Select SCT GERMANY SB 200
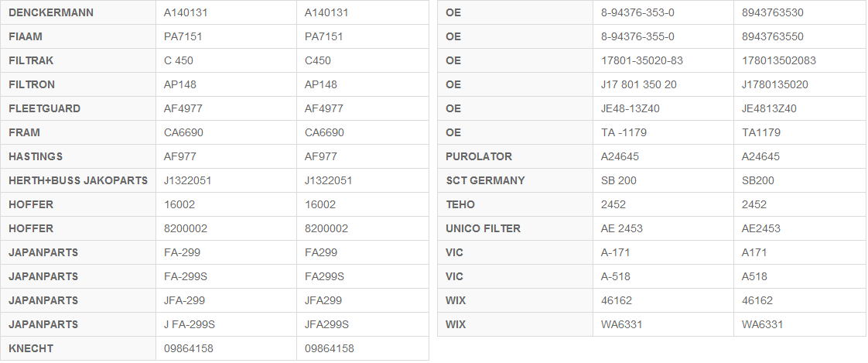This screenshot has height=363, width=868. 619,180
